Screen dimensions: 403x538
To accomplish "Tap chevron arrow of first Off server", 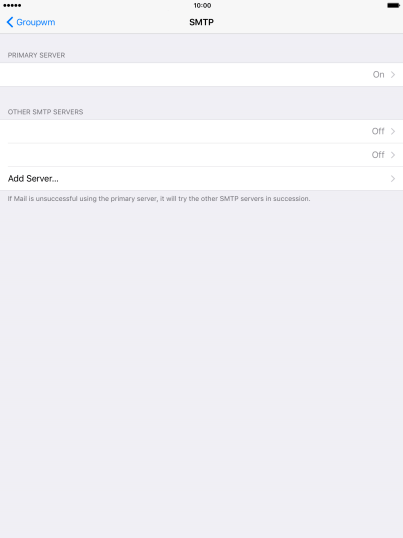I will (x=393, y=131).
